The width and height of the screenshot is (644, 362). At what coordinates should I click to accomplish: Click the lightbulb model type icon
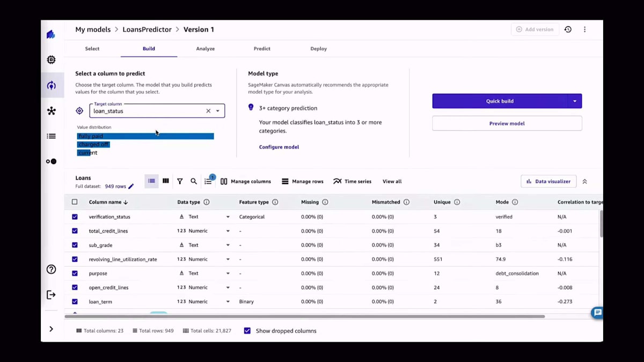pos(251,108)
